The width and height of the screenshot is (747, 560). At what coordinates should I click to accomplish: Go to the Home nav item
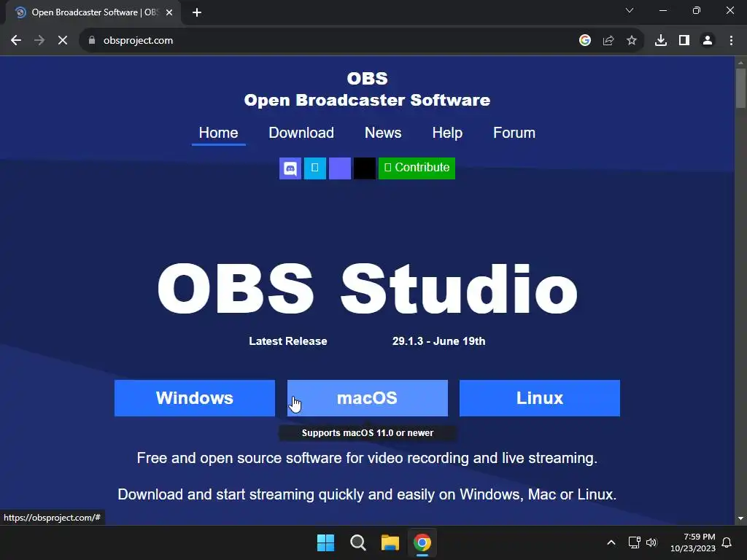coord(219,133)
